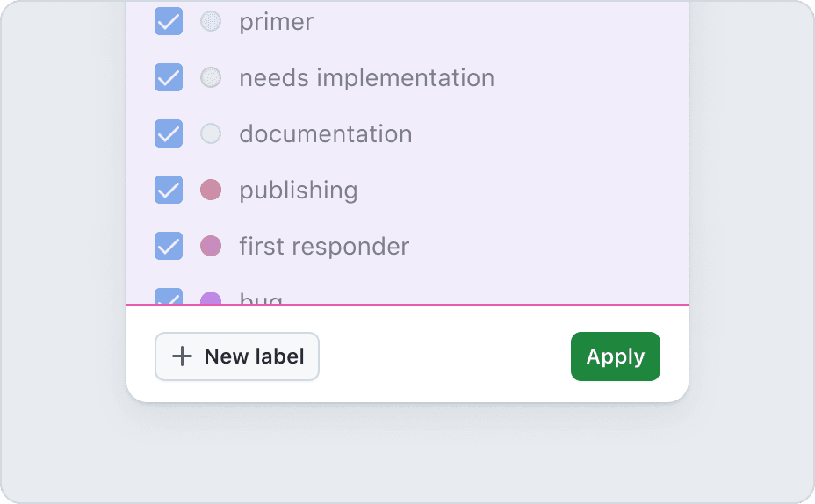Screen dimensions: 815x504
Task: Pick the publishing label name
Action: point(298,191)
